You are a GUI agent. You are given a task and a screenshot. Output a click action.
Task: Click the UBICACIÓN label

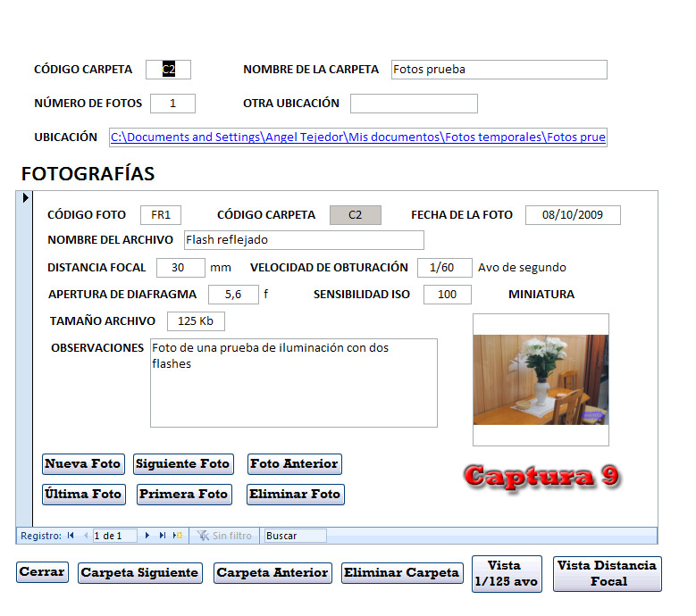click(x=66, y=137)
